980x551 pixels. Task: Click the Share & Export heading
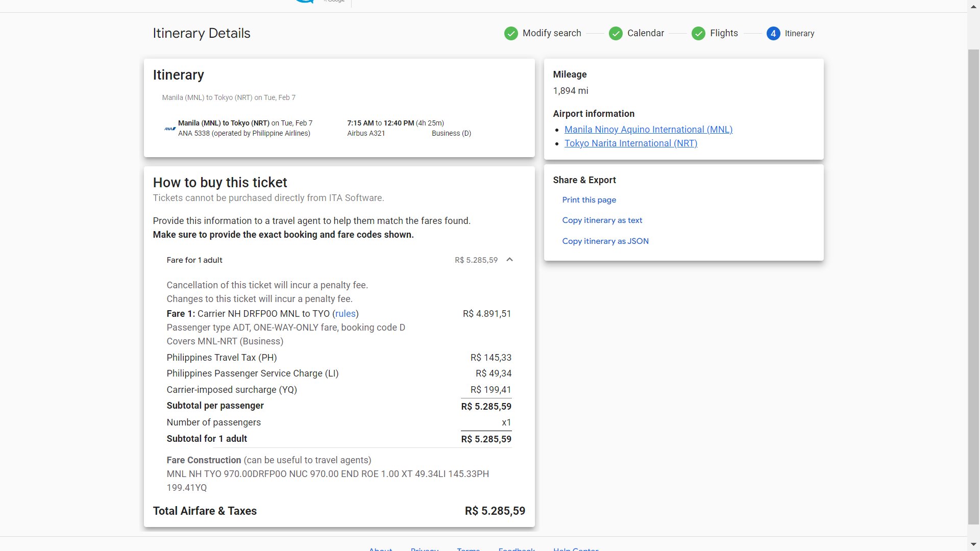[x=584, y=180]
